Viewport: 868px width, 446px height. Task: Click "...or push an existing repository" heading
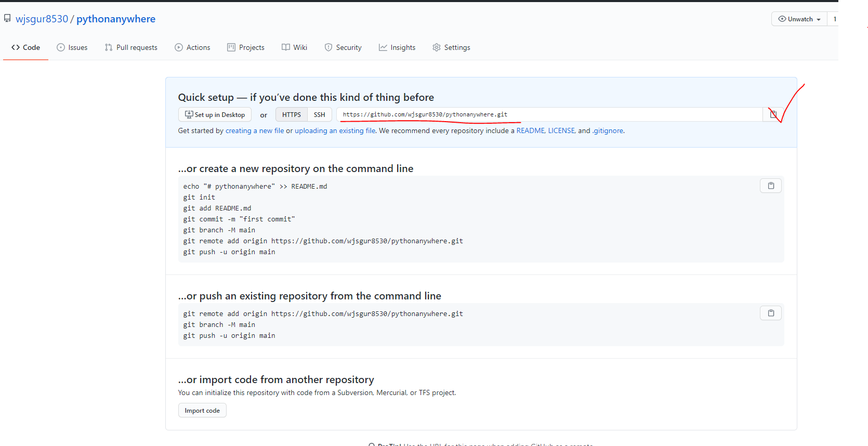pyautogui.click(x=310, y=296)
